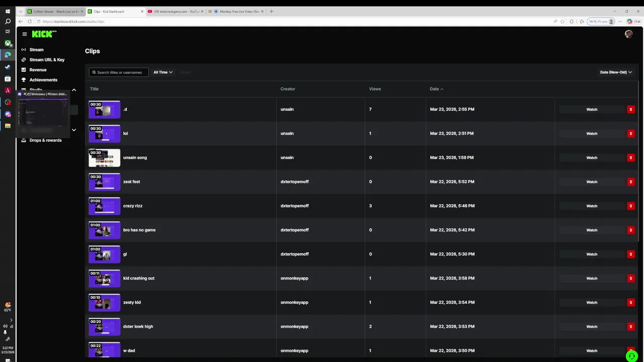Open the Date (New-Old) sort dropdown
644x362 pixels.
pos(616,72)
